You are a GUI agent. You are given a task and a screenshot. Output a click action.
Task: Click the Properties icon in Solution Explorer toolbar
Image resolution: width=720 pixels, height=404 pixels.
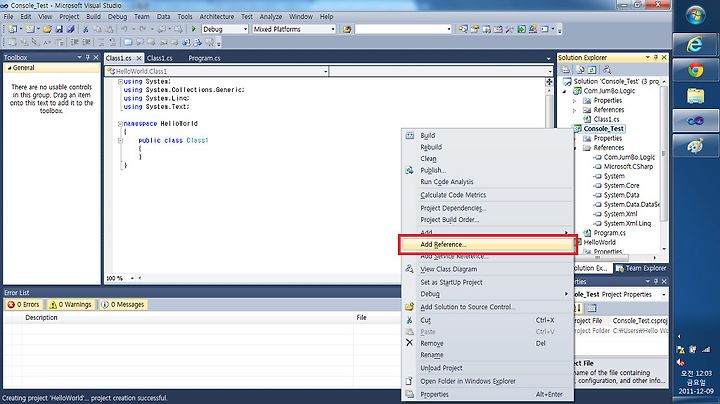click(566, 70)
